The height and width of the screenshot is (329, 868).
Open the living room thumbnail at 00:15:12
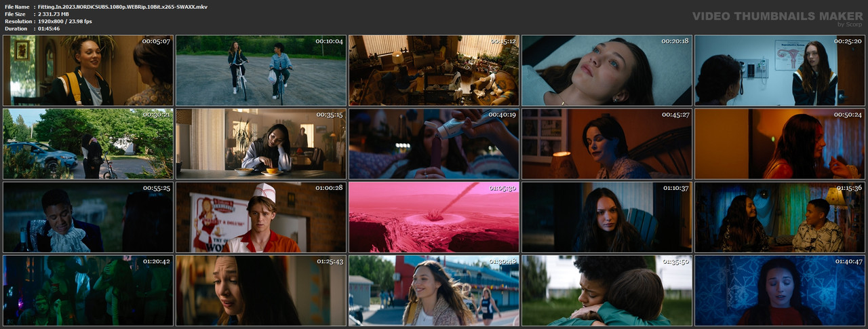tap(434, 71)
